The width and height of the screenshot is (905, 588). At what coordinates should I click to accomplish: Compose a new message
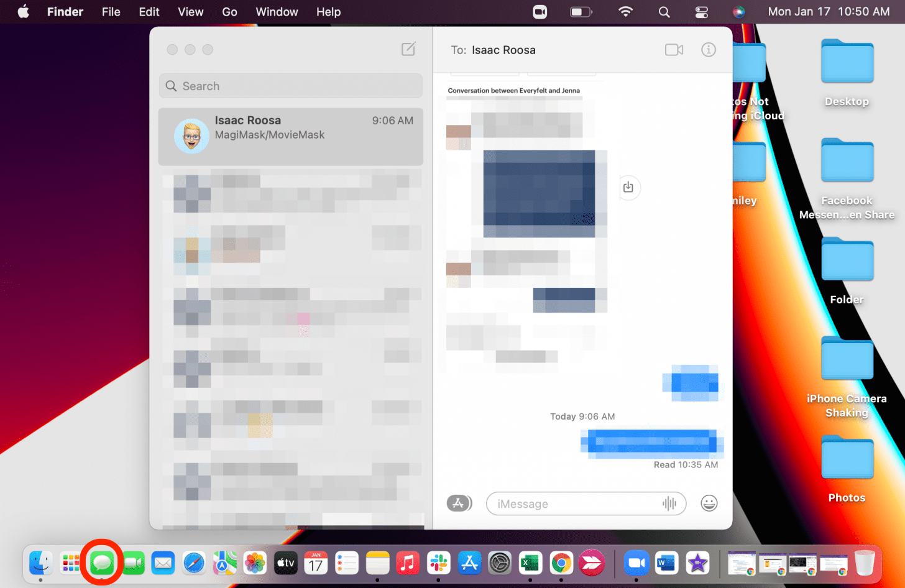tap(408, 49)
